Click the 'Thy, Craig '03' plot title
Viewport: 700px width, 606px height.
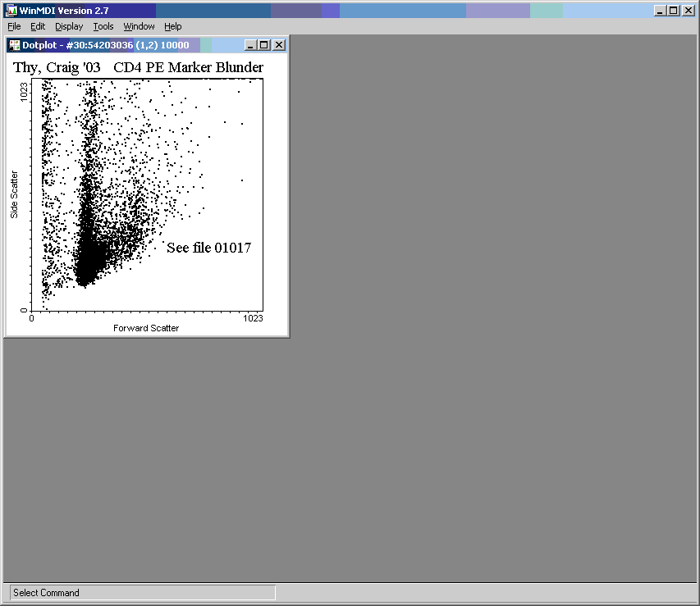(57, 67)
